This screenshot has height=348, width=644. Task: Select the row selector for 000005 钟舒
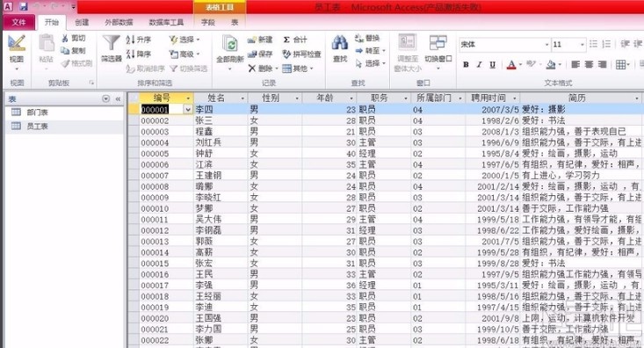(x=134, y=153)
